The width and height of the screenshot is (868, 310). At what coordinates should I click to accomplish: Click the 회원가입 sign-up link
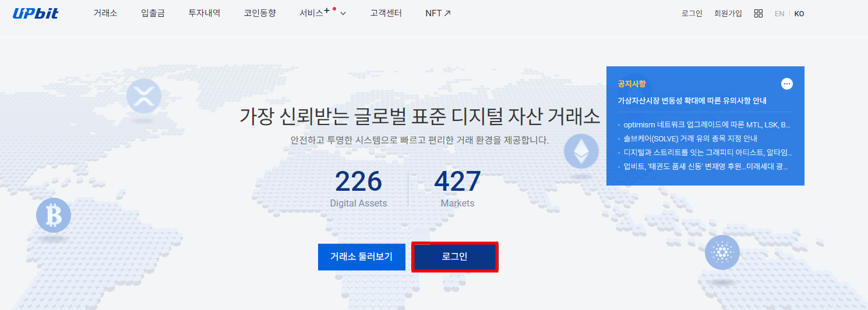pyautogui.click(x=728, y=13)
